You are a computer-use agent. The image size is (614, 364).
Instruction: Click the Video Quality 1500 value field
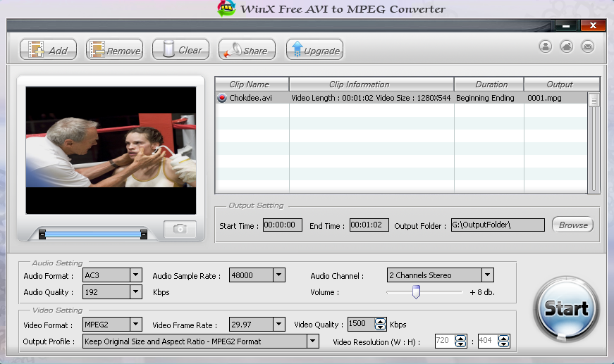coord(361,324)
